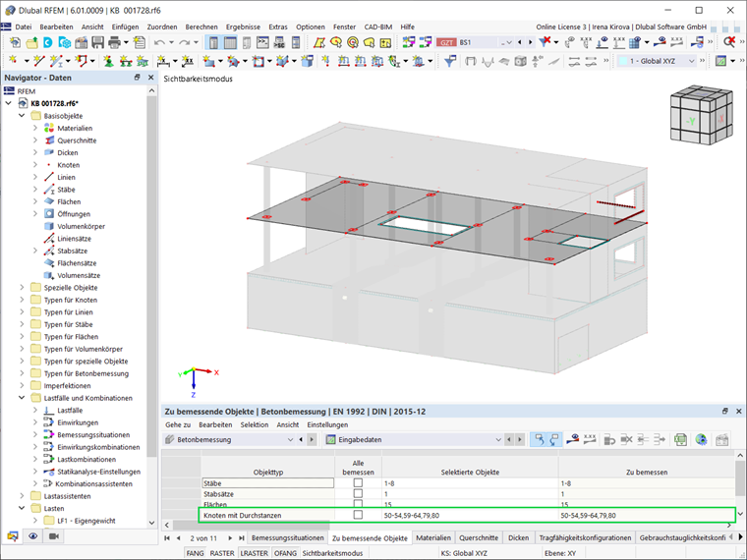
Task: Click the camera icon at navigator bottom
Action: click(x=54, y=536)
